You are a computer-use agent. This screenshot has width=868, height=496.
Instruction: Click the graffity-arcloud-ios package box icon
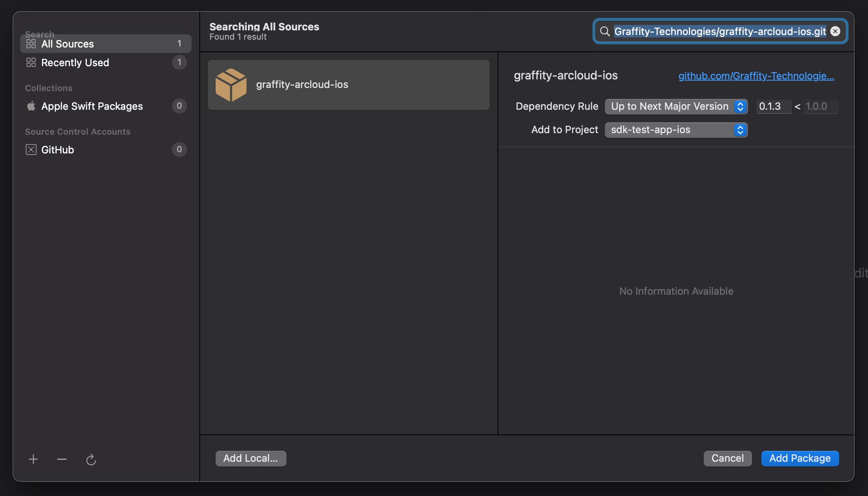(x=231, y=85)
